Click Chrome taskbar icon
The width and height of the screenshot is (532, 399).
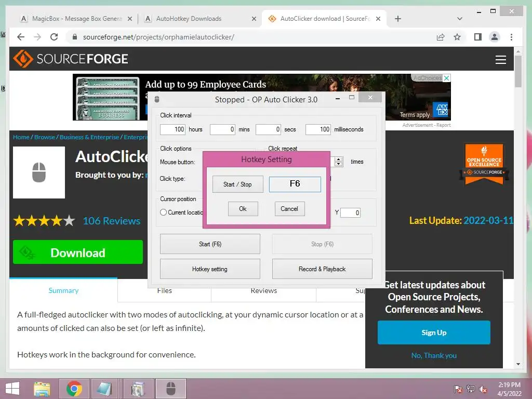pos(74,389)
